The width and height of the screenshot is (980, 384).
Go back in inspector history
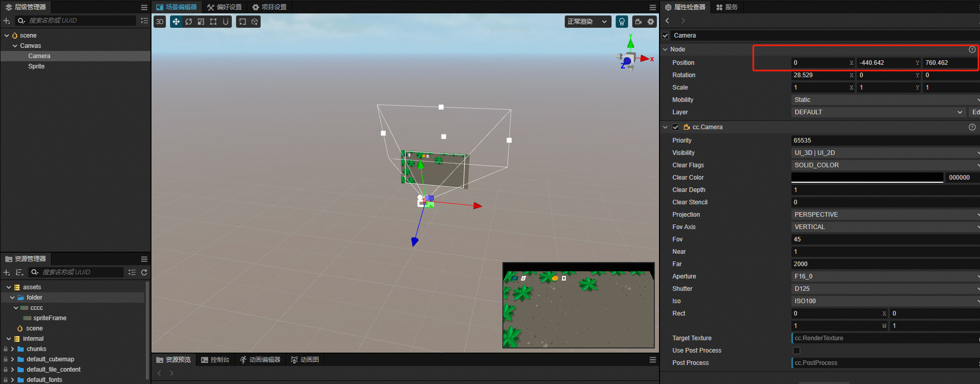click(667, 21)
